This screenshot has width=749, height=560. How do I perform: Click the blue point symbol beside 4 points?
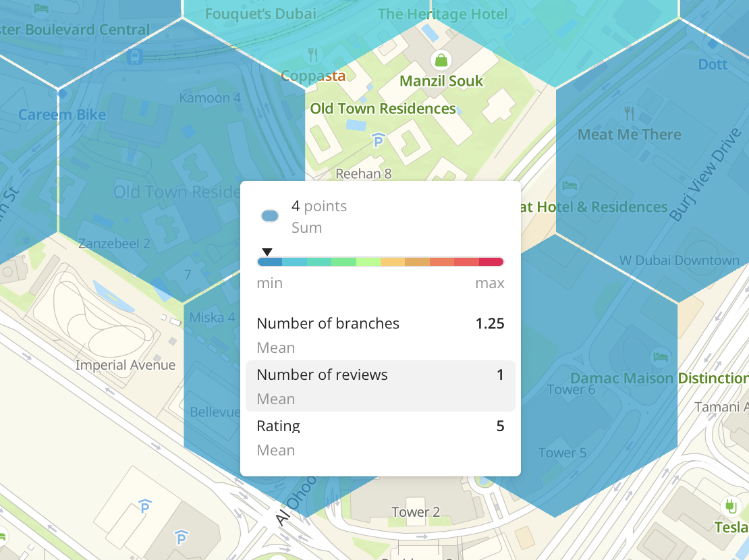click(x=270, y=215)
